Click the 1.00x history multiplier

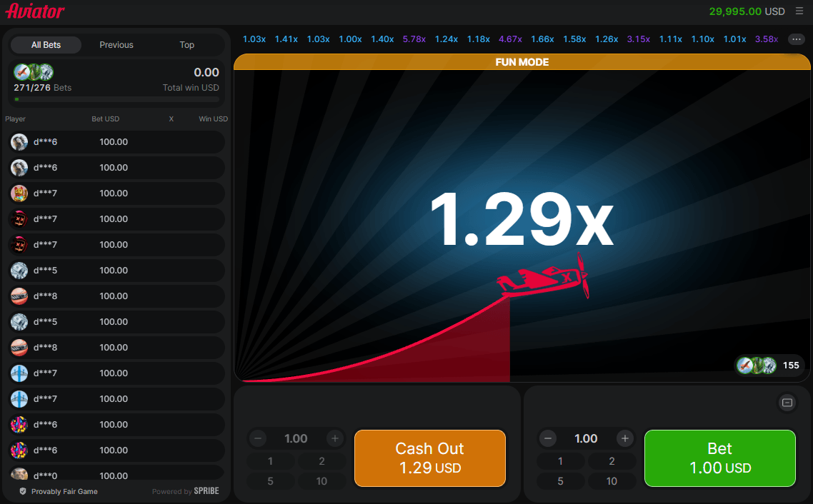(351, 39)
